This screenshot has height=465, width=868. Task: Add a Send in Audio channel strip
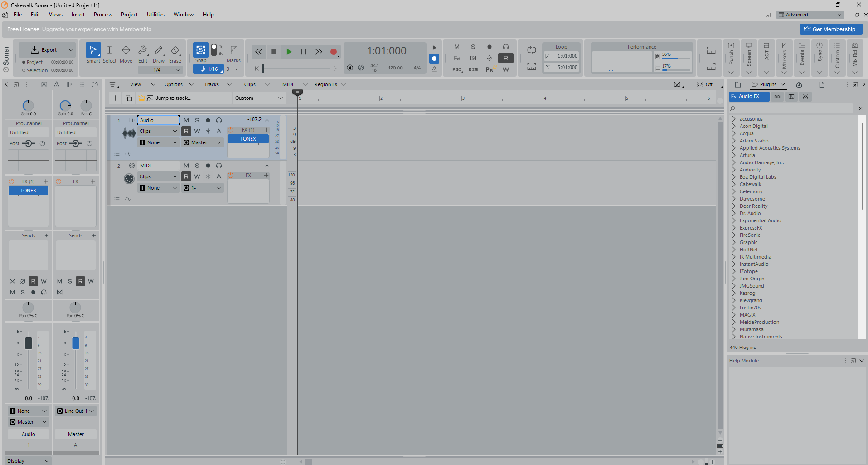pos(47,235)
